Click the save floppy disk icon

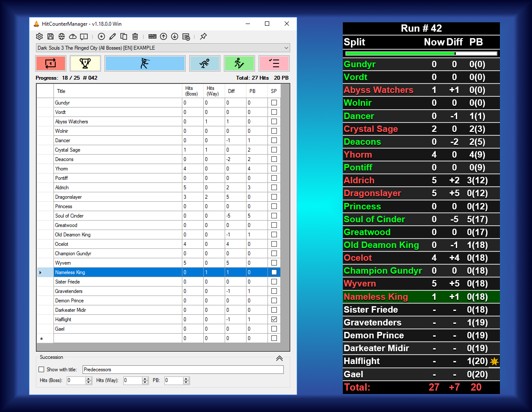[51, 36]
